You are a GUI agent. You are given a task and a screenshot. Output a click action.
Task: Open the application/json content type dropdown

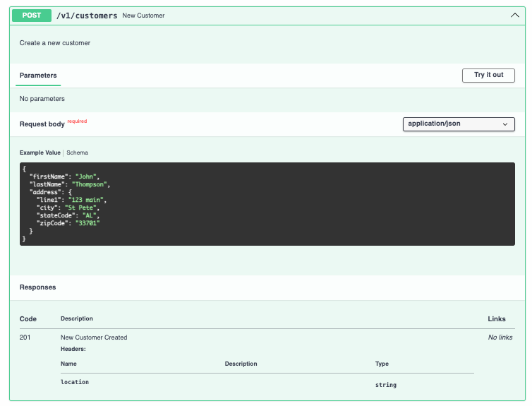(458, 124)
